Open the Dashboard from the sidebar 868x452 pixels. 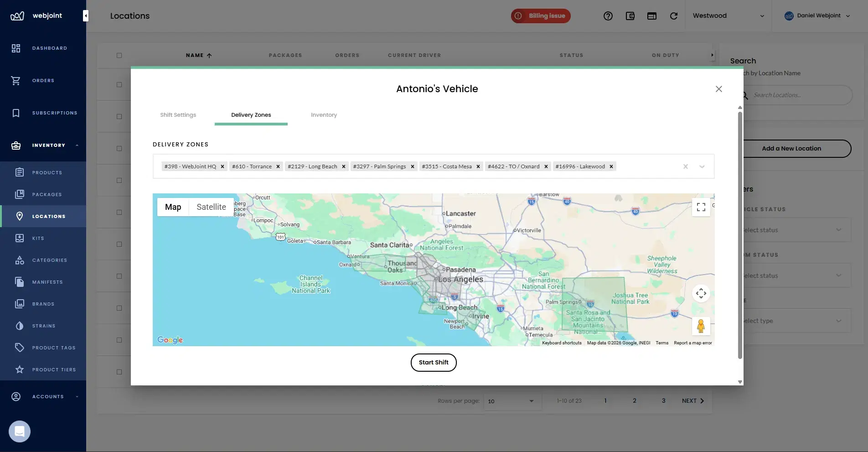[x=43, y=48]
